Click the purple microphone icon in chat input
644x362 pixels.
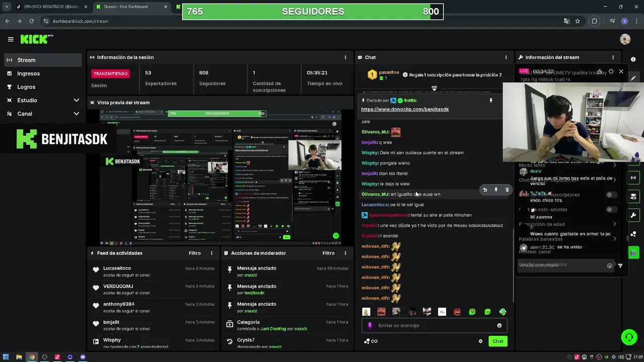click(x=370, y=325)
